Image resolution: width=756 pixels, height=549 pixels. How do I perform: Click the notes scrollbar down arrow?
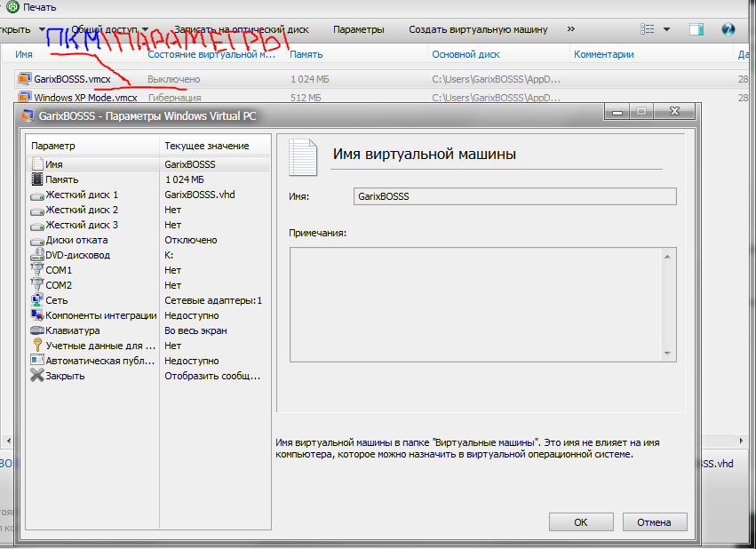667,354
